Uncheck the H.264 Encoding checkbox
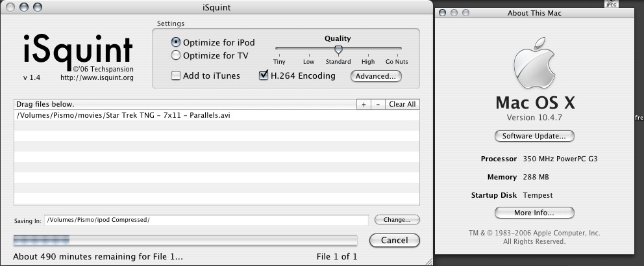The width and height of the screenshot is (644, 266). point(264,75)
